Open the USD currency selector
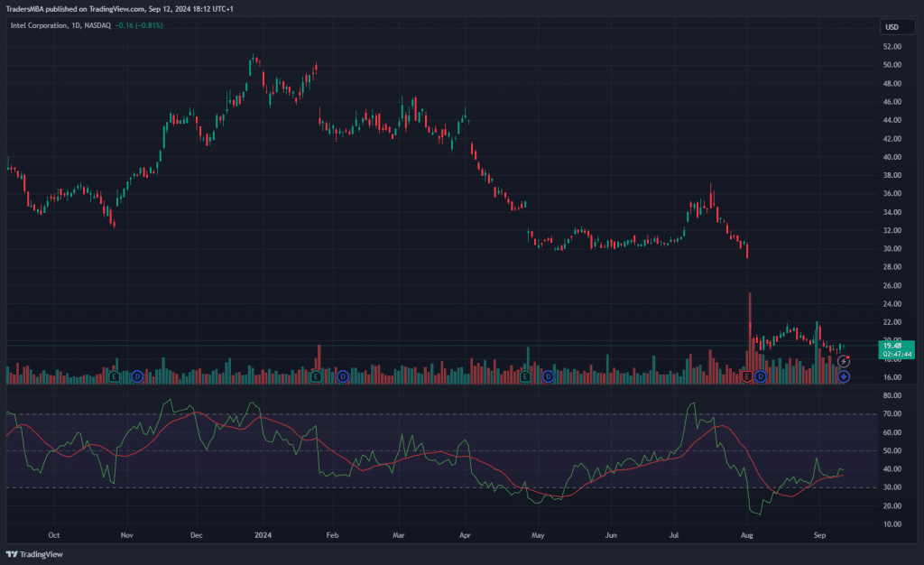924x565 pixels. pyautogui.click(x=892, y=27)
